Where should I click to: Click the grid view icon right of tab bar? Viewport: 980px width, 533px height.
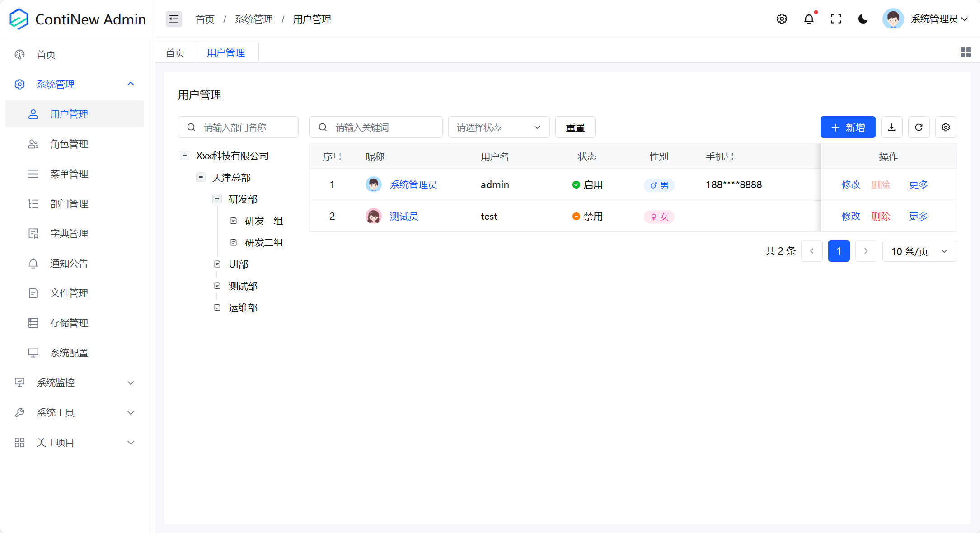(x=966, y=52)
